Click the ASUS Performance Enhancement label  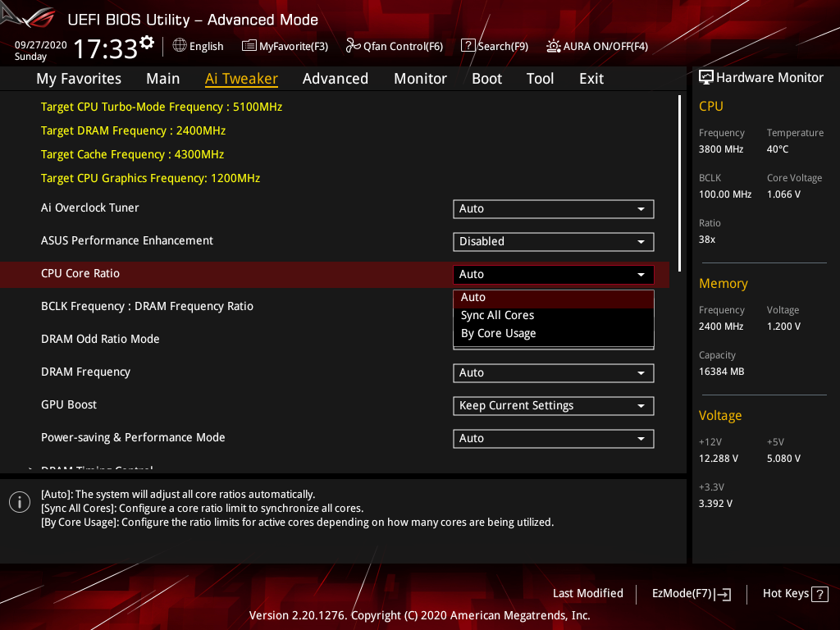127,240
